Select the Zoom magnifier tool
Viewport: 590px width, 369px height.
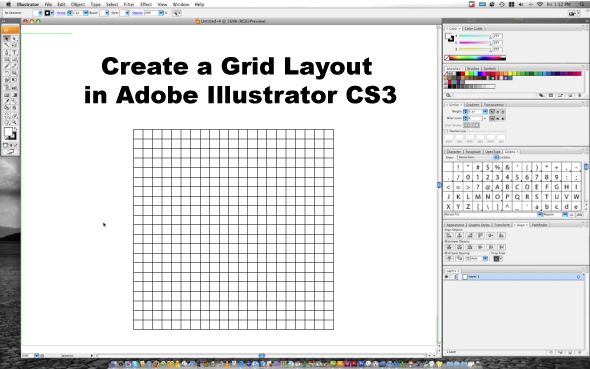tap(14, 122)
